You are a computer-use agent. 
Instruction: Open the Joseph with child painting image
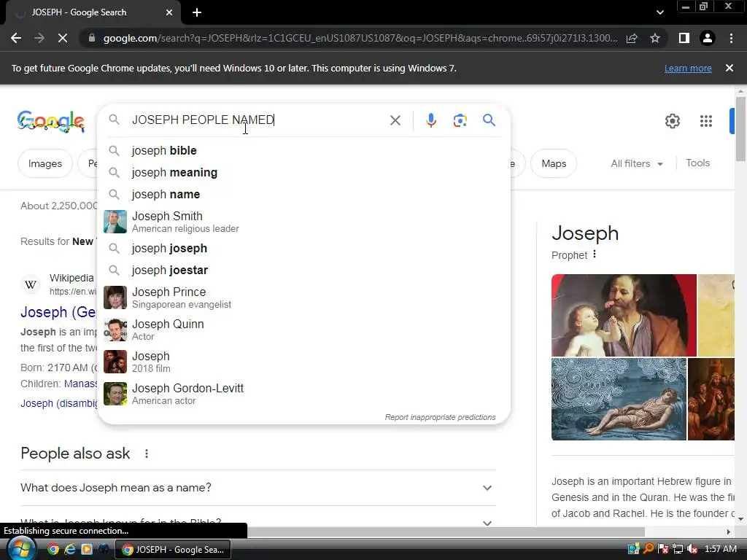point(624,315)
